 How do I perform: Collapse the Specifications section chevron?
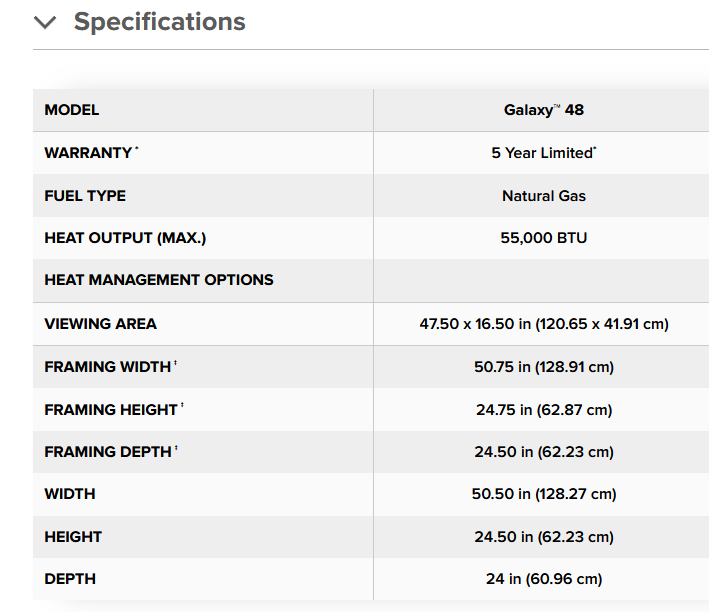[45, 22]
